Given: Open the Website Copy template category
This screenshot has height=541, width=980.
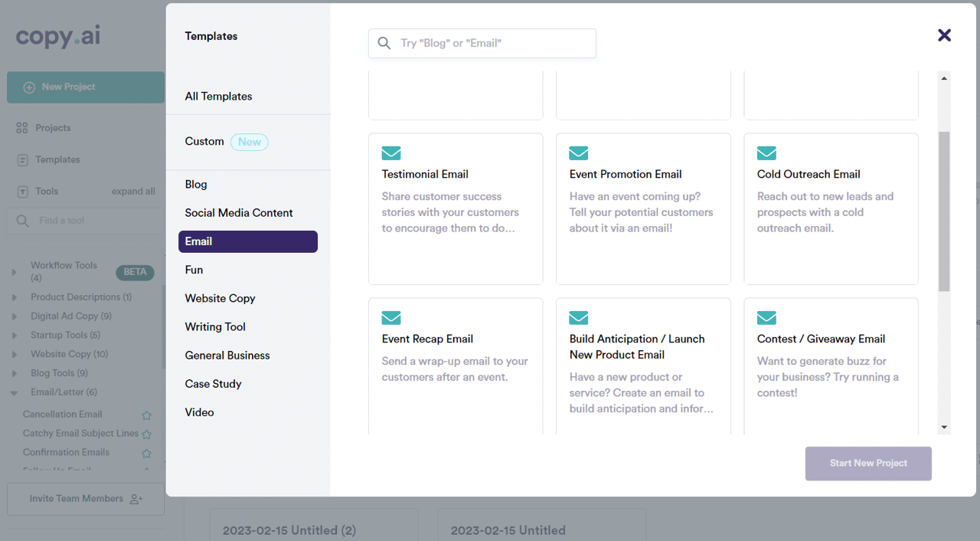Looking at the screenshot, I should click(x=220, y=298).
